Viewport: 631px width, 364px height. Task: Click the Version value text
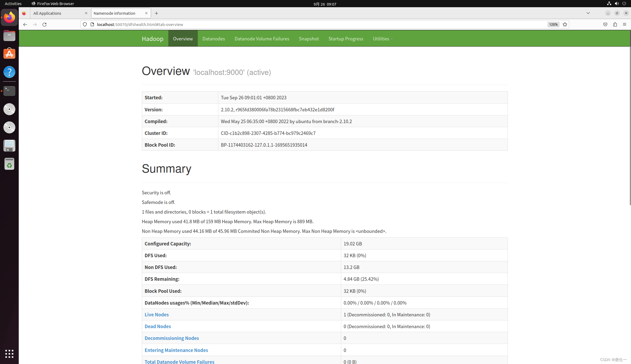tap(278, 109)
